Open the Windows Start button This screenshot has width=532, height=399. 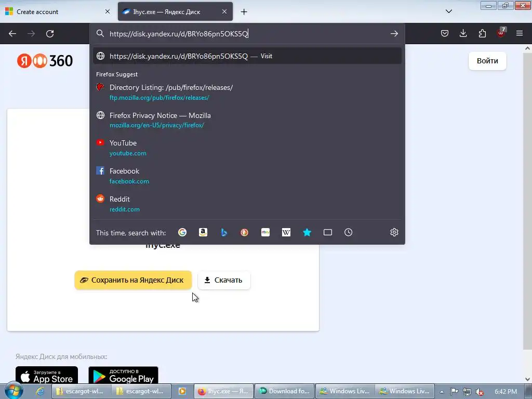pos(13,391)
